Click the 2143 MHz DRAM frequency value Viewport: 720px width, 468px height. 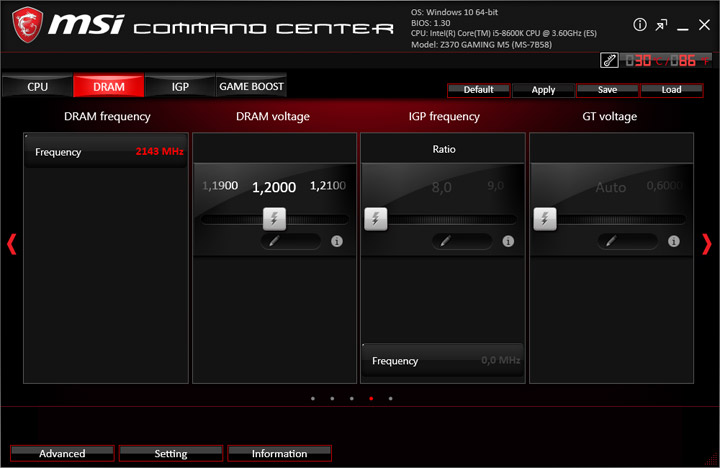coord(159,151)
